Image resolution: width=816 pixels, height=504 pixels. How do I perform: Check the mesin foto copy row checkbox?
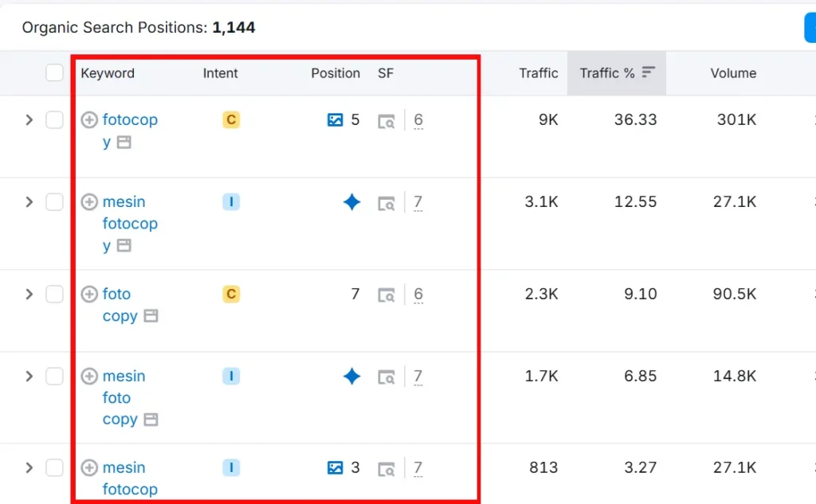[x=54, y=376]
